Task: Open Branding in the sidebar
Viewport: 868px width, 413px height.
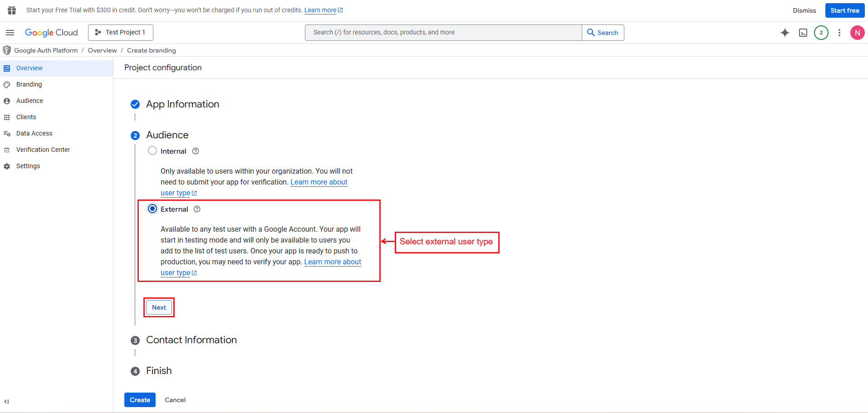Action: (29, 84)
